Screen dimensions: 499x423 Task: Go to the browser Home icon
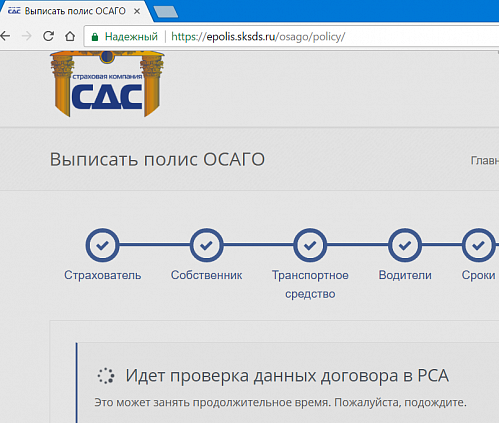(x=70, y=36)
